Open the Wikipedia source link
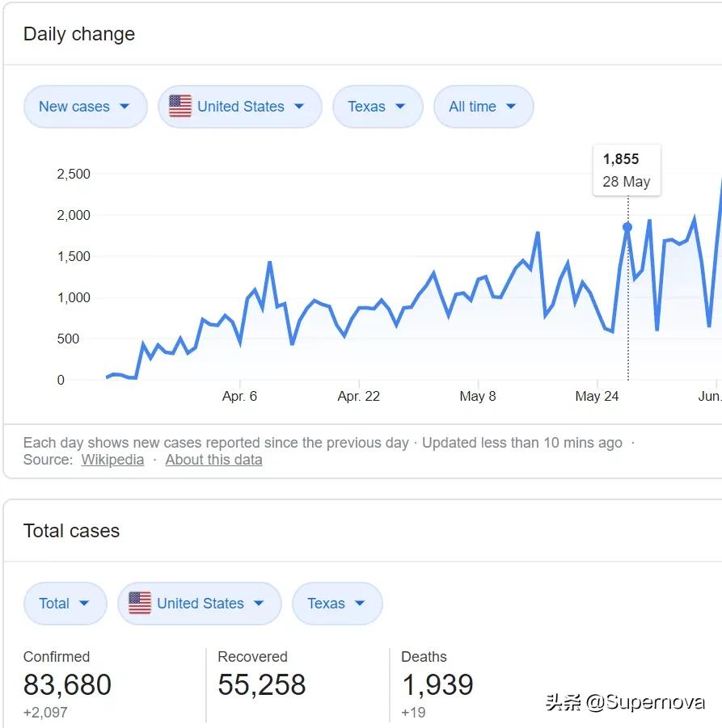Image resolution: width=722 pixels, height=728 pixels. pos(112,460)
